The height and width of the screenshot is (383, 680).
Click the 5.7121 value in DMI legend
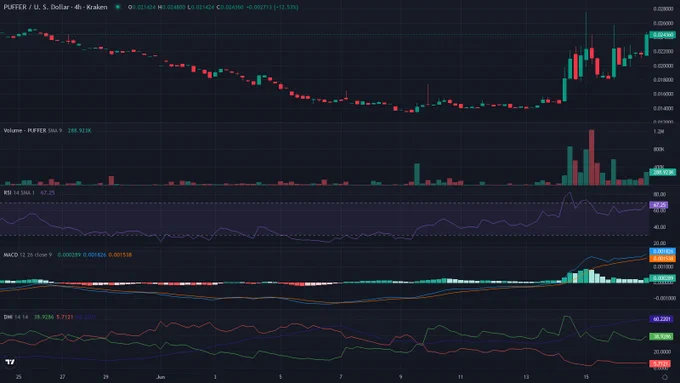(x=65, y=317)
